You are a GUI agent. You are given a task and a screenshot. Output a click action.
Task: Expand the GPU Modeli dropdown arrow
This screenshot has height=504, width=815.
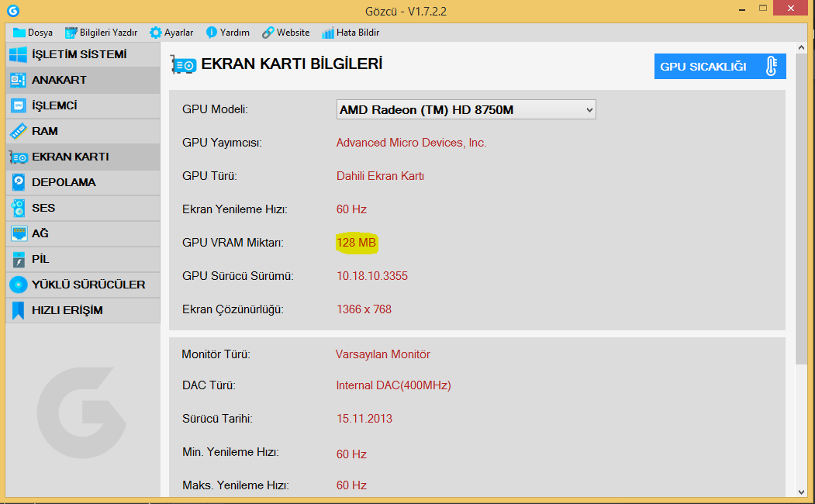(589, 109)
